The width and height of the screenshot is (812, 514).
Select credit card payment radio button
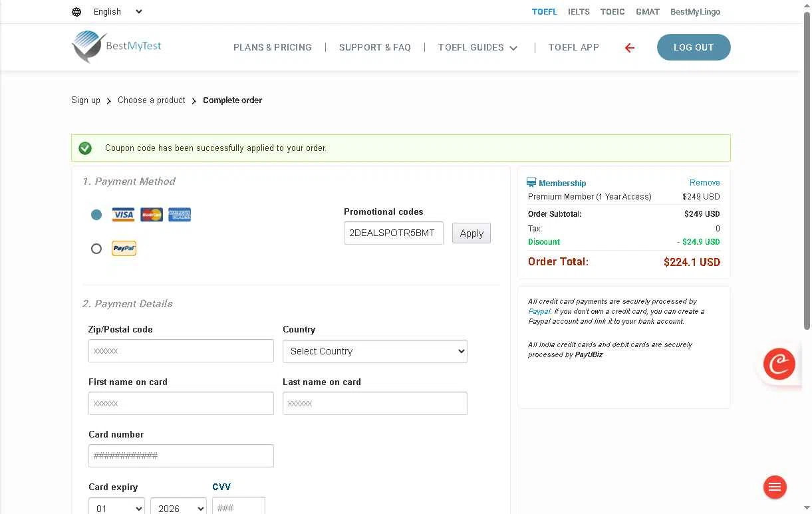pyautogui.click(x=96, y=215)
